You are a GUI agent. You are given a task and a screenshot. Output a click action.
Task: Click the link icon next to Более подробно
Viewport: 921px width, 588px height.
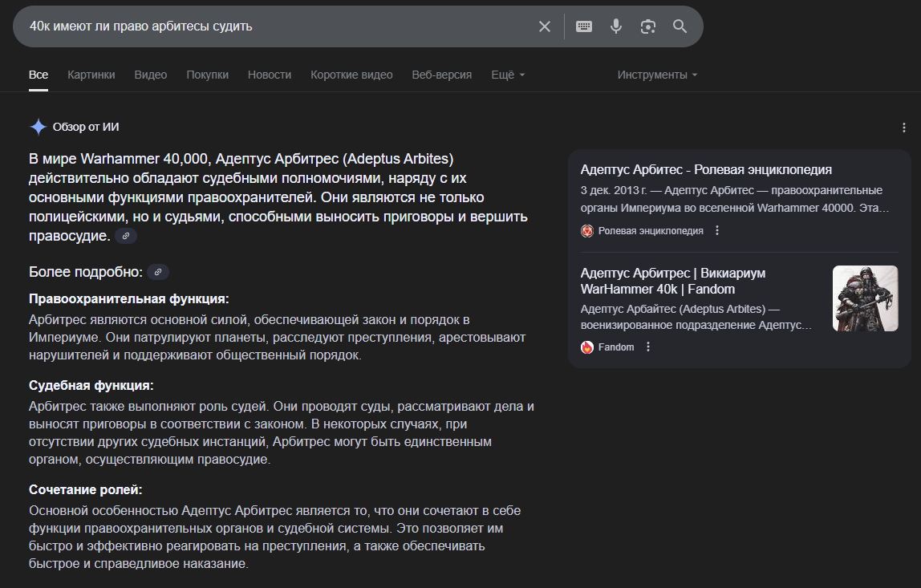[157, 272]
